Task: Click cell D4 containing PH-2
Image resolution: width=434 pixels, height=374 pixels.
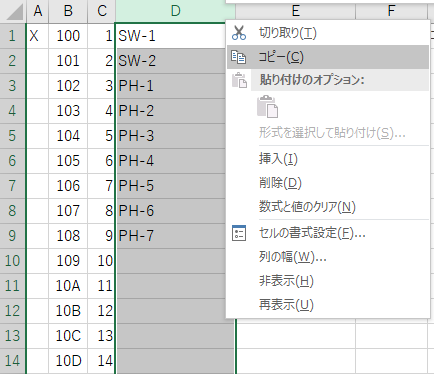Action: (x=171, y=111)
